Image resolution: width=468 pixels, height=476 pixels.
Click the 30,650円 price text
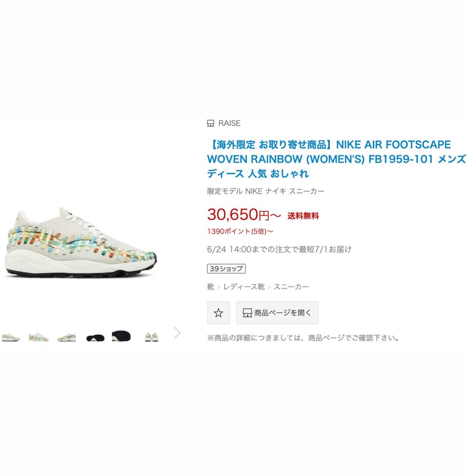click(244, 215)
